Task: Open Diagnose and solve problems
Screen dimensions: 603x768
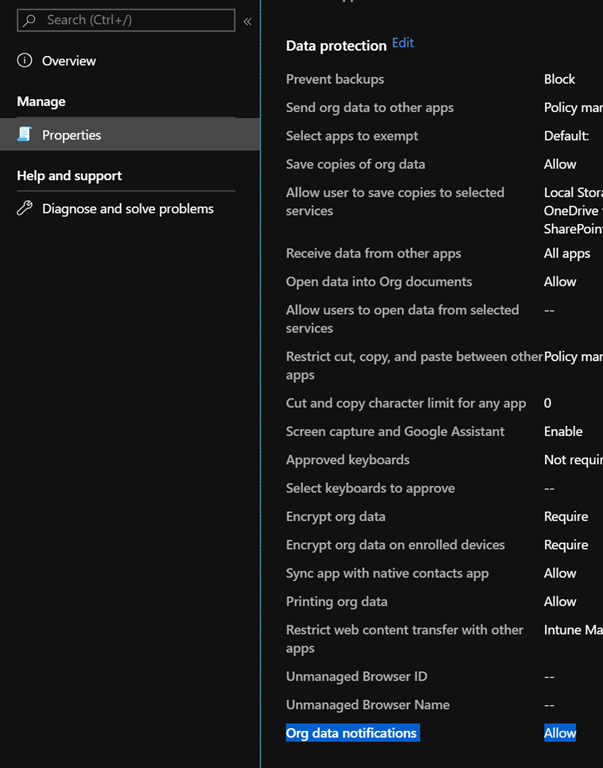Action: click(x=127, y=209)
